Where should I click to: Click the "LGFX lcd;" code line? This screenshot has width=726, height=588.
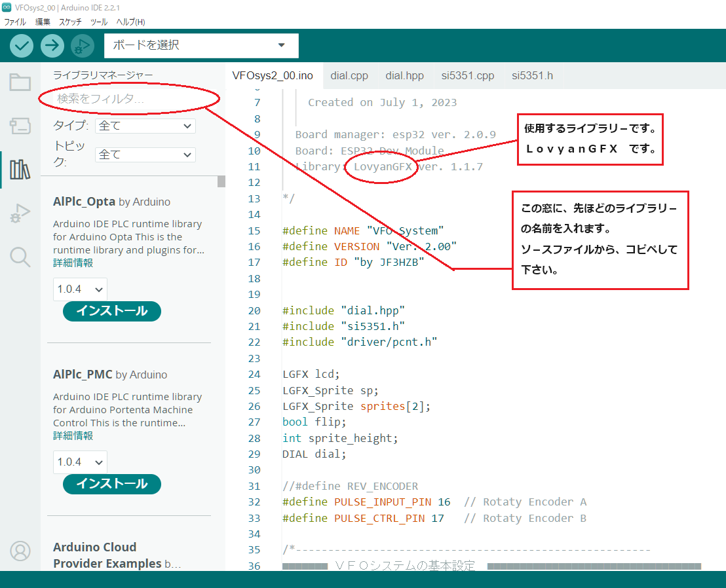point(311,374)
